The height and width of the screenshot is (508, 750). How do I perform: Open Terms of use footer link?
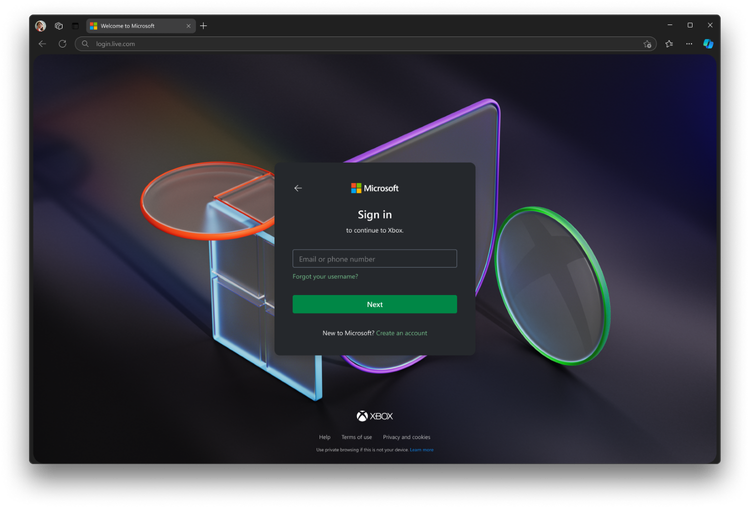pos(356,437)
